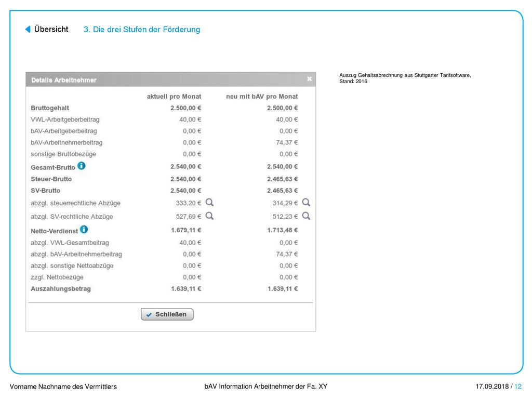The image size is (532, 399).
Task: Close the Details Arbeitnehmer dialog with the X
Action: click(x=309, y=79)
